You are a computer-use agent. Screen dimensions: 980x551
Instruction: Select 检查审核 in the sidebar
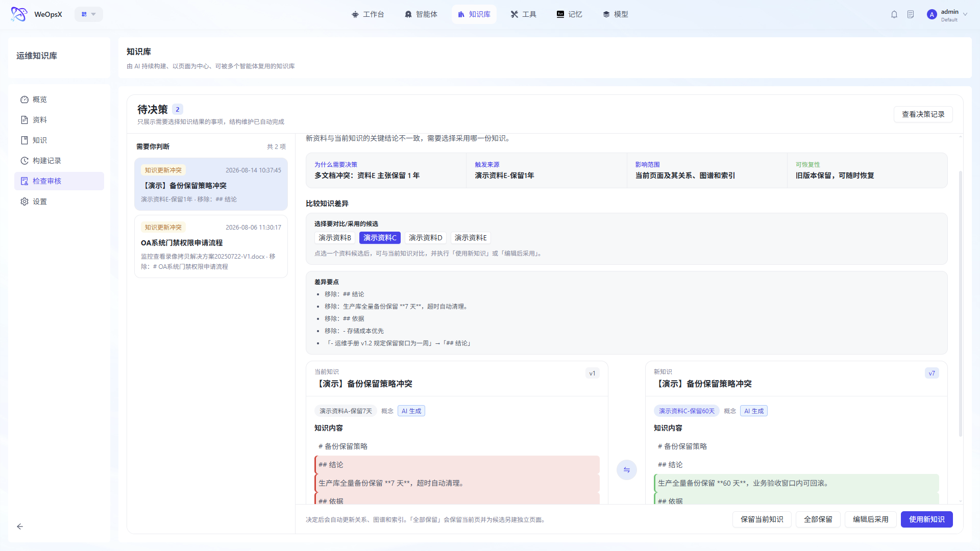[59, 181]
